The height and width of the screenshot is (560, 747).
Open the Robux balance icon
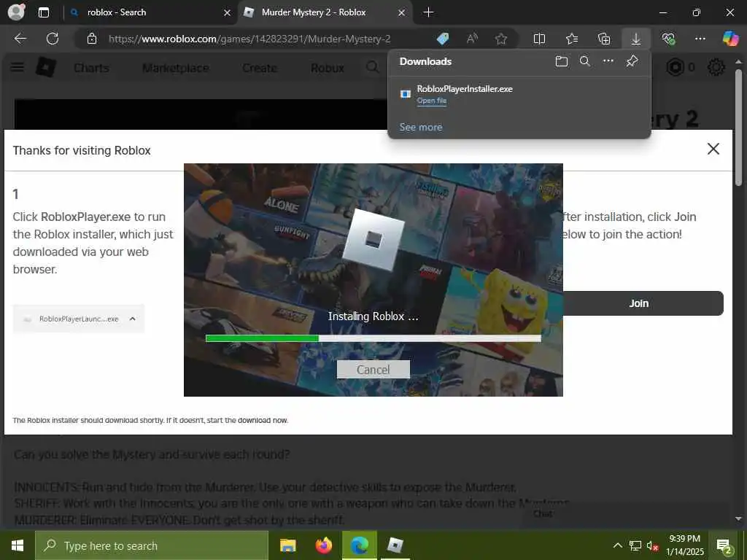tap(675, 67)
